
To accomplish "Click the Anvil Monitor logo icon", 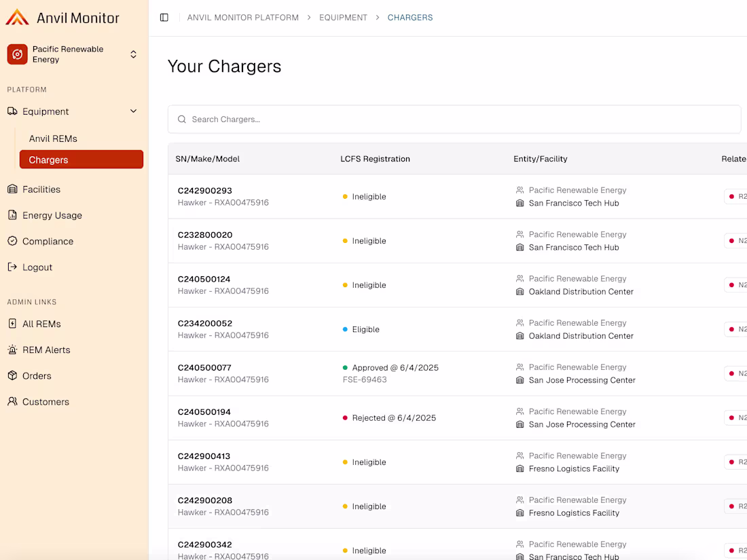I will tap(17, 17).
